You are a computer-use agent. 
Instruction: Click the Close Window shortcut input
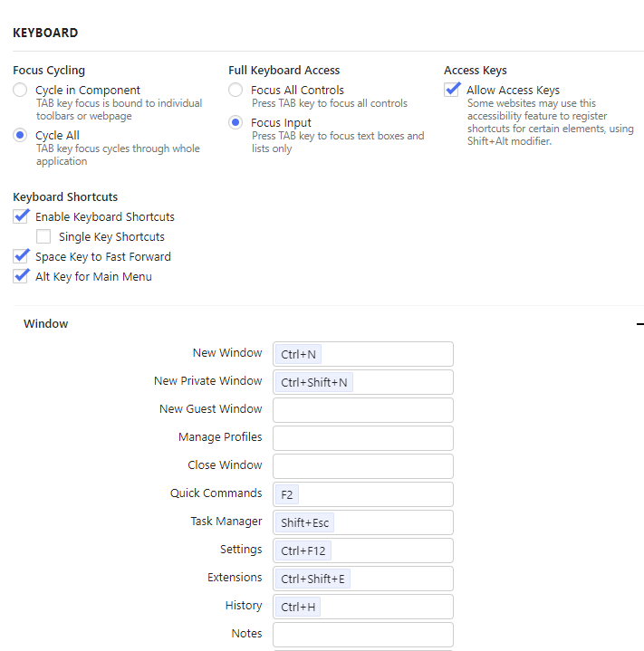362,466
